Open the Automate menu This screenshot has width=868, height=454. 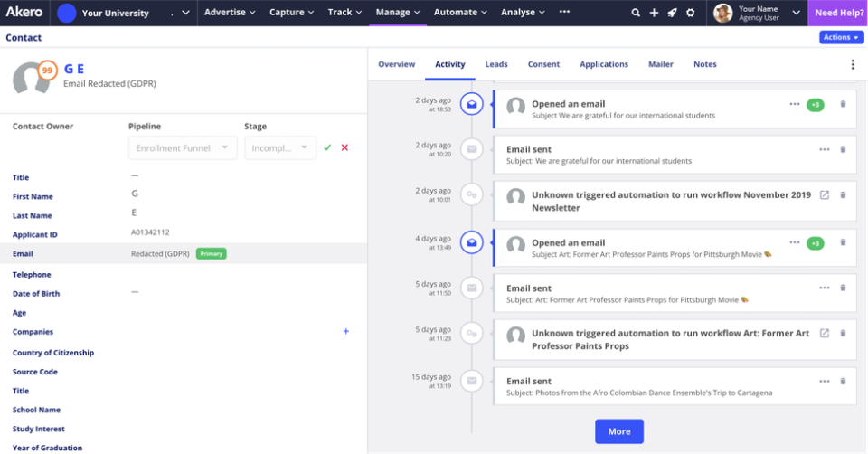point(460,12)
